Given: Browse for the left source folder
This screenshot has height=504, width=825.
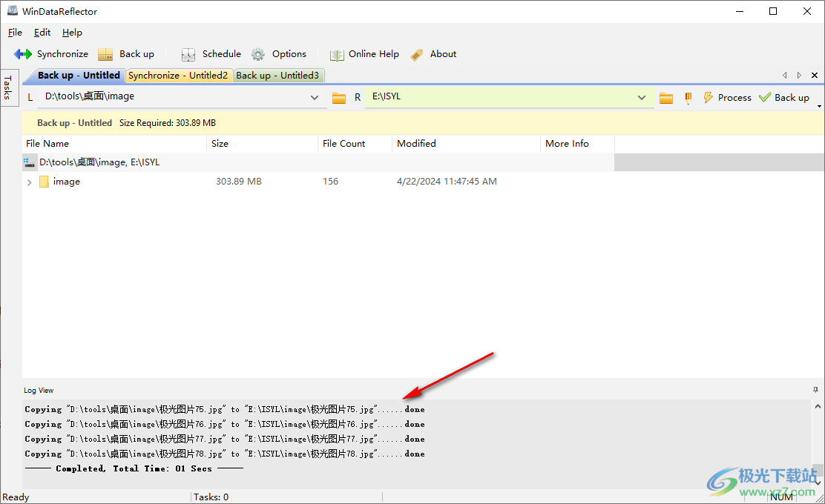Looking at the screenshot, I should point(339,98).
